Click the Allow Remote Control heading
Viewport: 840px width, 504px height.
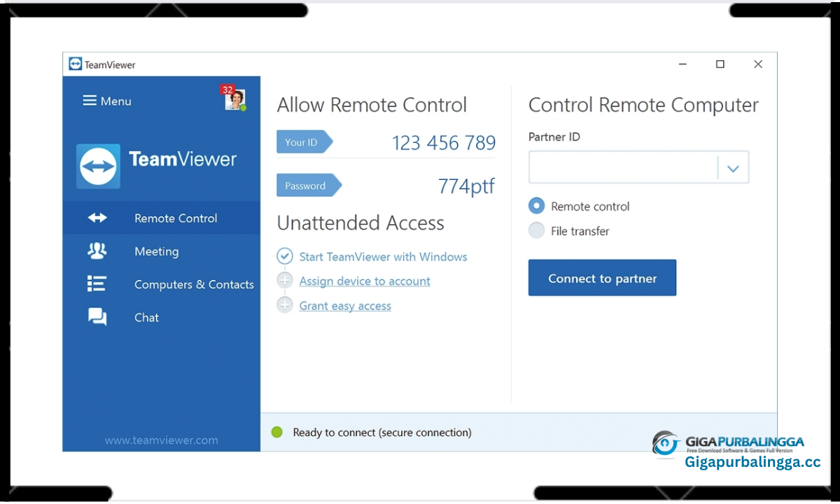click(x=372, y=105)
